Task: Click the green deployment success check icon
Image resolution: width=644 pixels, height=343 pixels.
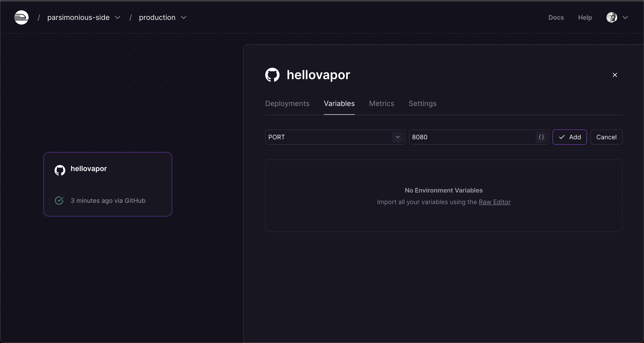Action: click(59, 201)
